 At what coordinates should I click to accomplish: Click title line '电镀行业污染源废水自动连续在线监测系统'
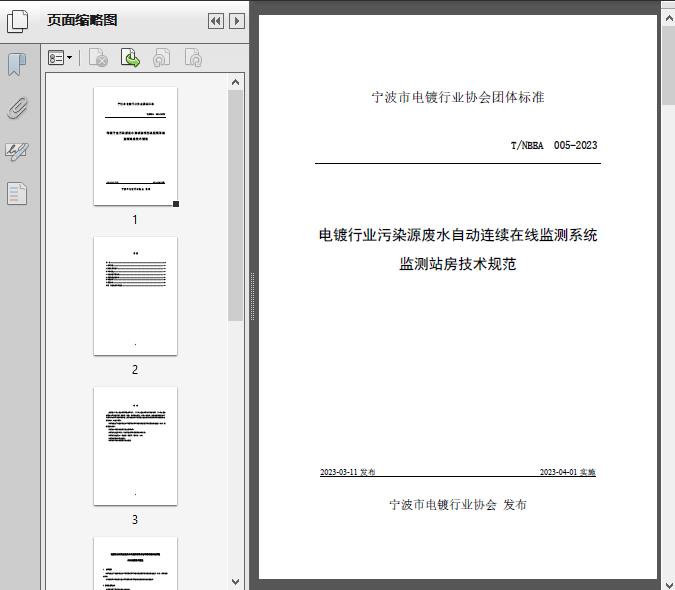click(458, 235)
